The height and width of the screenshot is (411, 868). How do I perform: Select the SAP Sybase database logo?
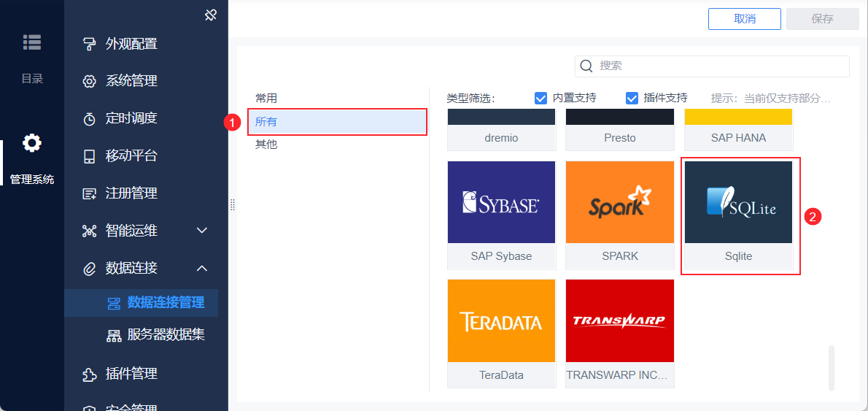(502, 202)
